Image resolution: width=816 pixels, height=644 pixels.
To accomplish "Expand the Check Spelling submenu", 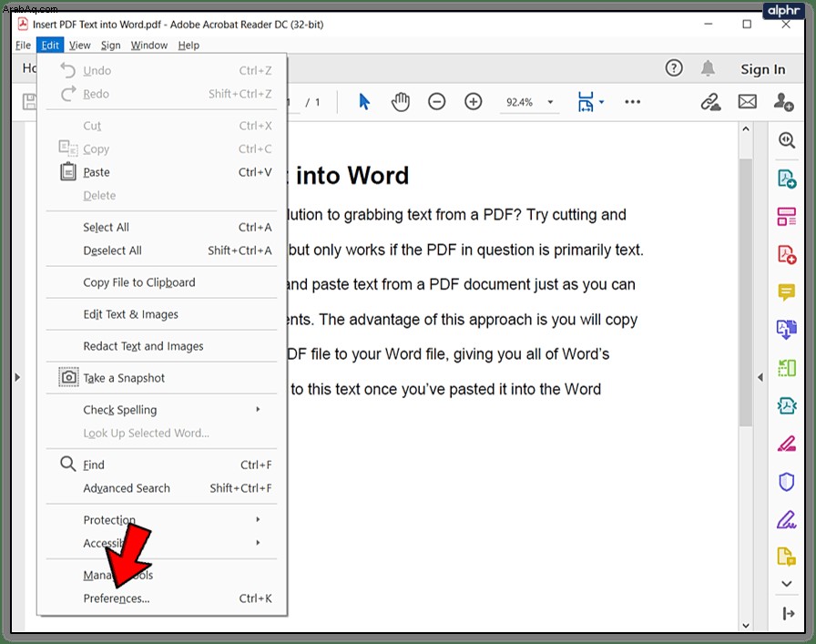I will (x=162, y=410).
